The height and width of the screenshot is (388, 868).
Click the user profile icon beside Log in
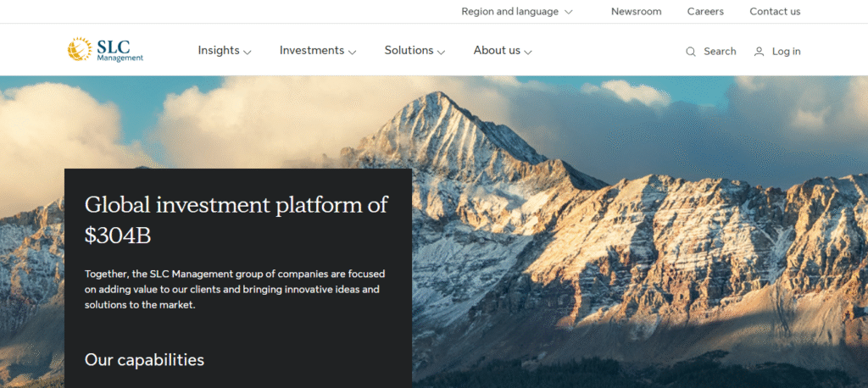(x=759, y=52)
